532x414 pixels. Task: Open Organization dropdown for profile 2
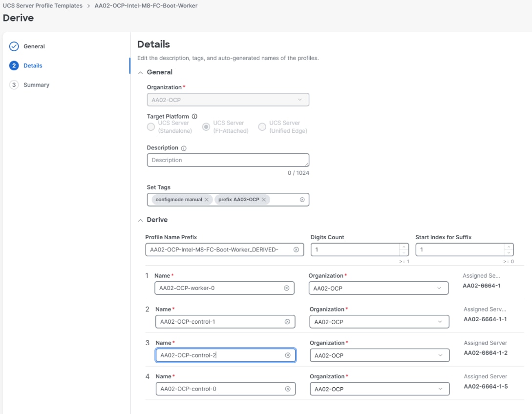tap(379, 322)
